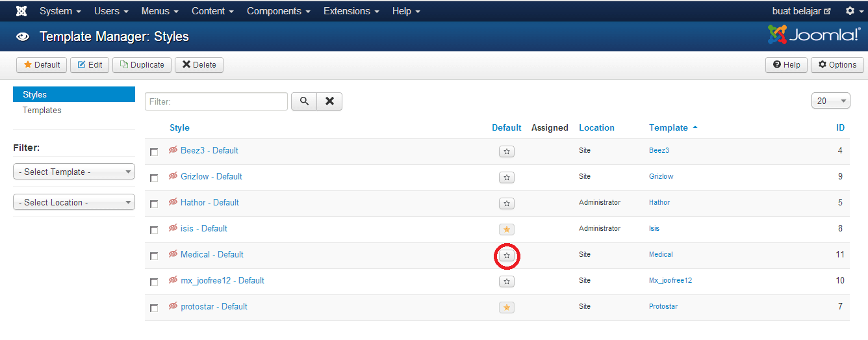This screenshot has width=868, height=340.
Task: Click the preview-disabled eye icon for mx_joofree12
Action: (x=173, y=280)
